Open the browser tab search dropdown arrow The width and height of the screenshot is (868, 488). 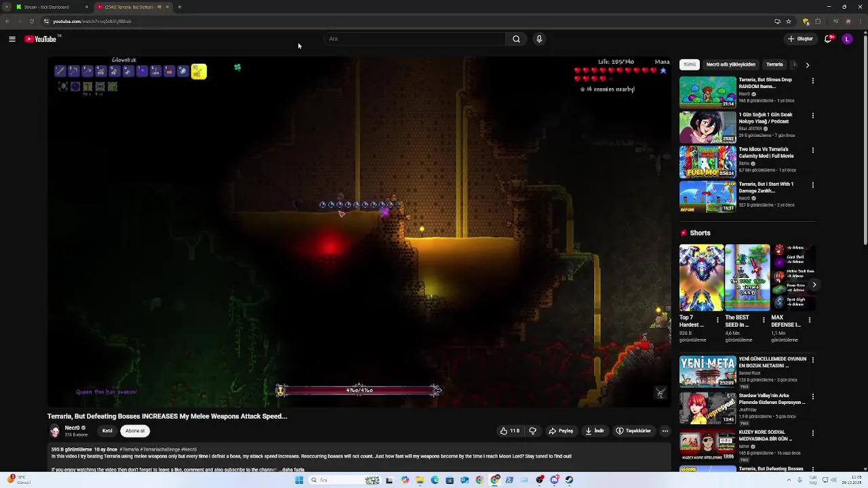5,7
